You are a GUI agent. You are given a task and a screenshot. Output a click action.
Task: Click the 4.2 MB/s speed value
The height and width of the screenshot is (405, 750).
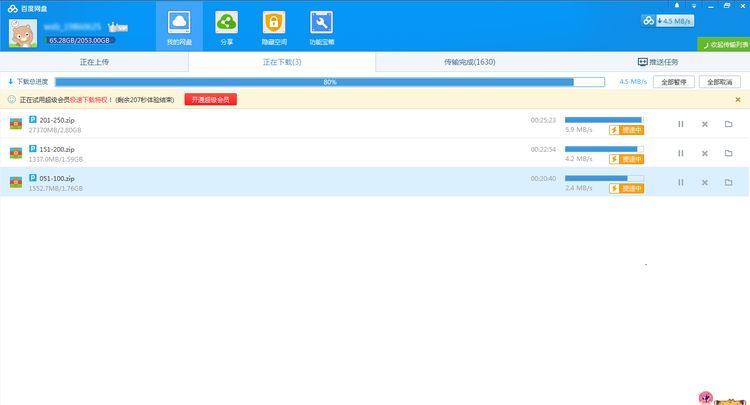[578, 159]
